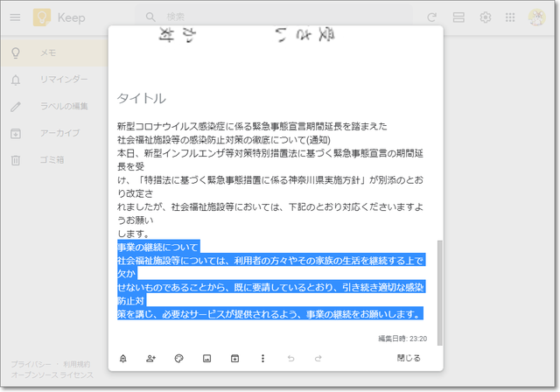Open the hamburger main menu
The image size is (560, 392).
[15, 17]
